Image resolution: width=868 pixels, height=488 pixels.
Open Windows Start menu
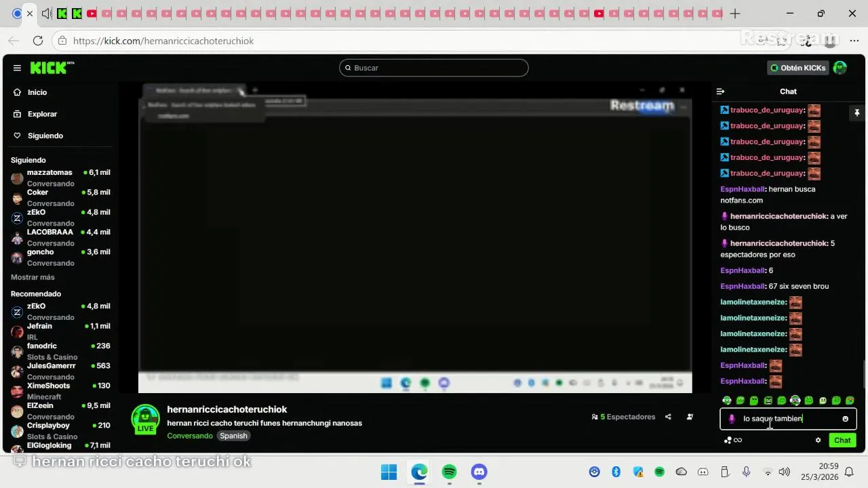pos(389,472)
